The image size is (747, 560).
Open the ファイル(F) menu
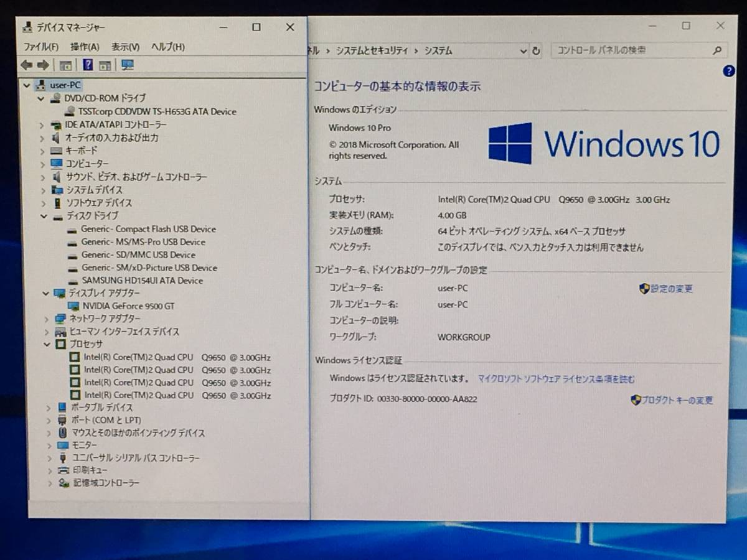pyautogui.click(x=41, y=47)
